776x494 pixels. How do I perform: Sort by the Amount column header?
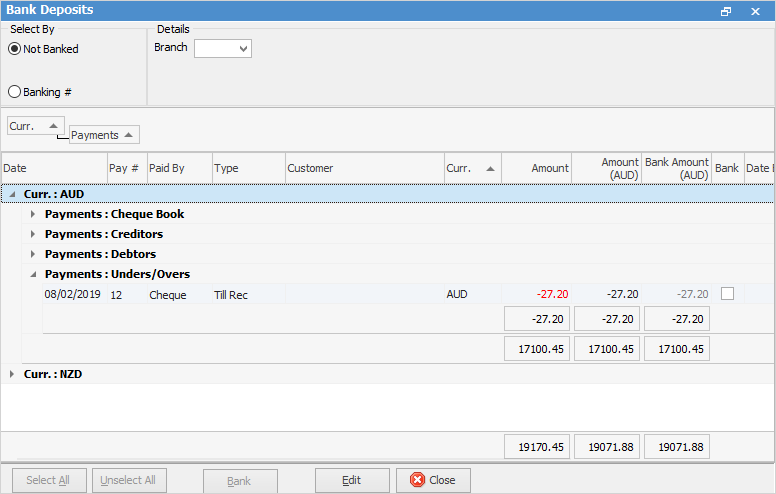537,168
